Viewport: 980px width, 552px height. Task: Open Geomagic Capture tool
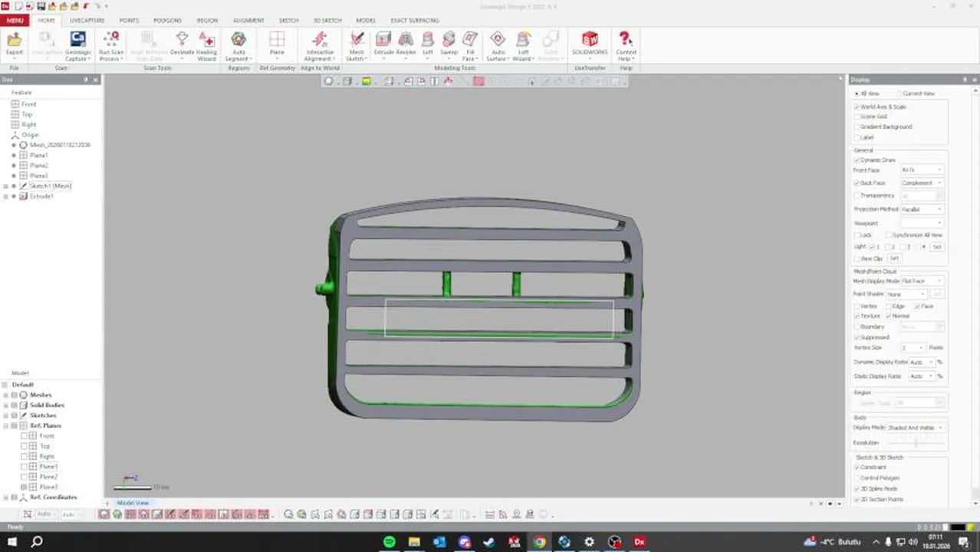(x=77, y=46)
